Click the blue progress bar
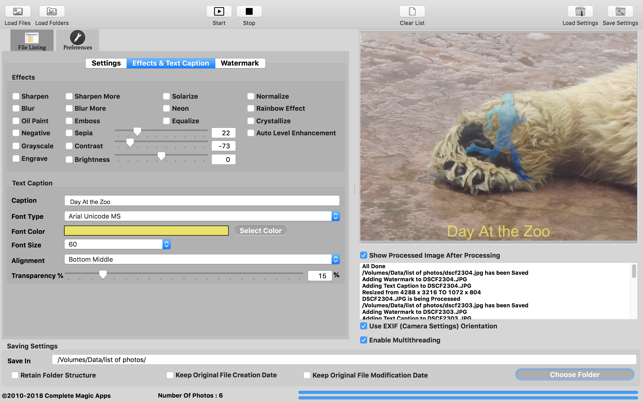 [x=467, y=395]
